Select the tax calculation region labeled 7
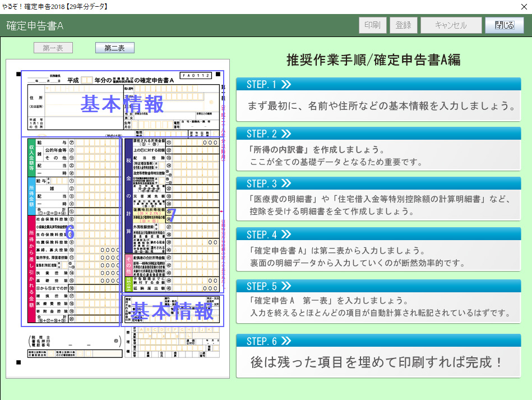The width and height of the screenshot is (532, 400). (x=172, y=215)
